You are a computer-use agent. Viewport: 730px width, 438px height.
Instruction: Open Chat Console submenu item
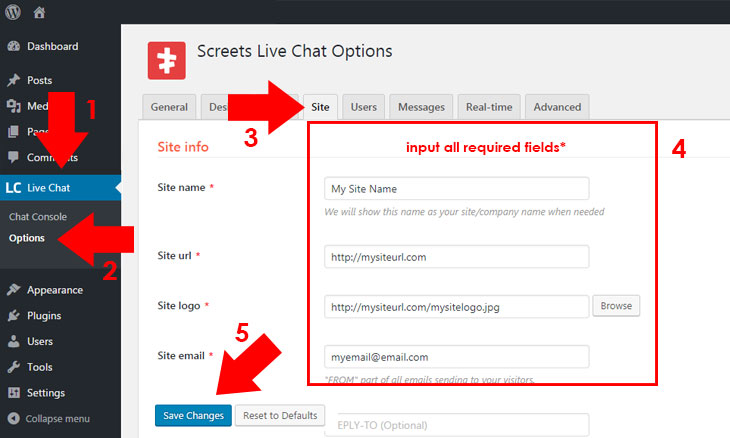point(38,216)
